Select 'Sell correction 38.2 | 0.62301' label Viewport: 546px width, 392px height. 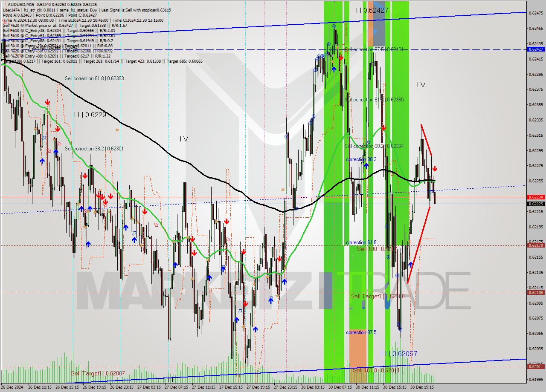[94, 149]
